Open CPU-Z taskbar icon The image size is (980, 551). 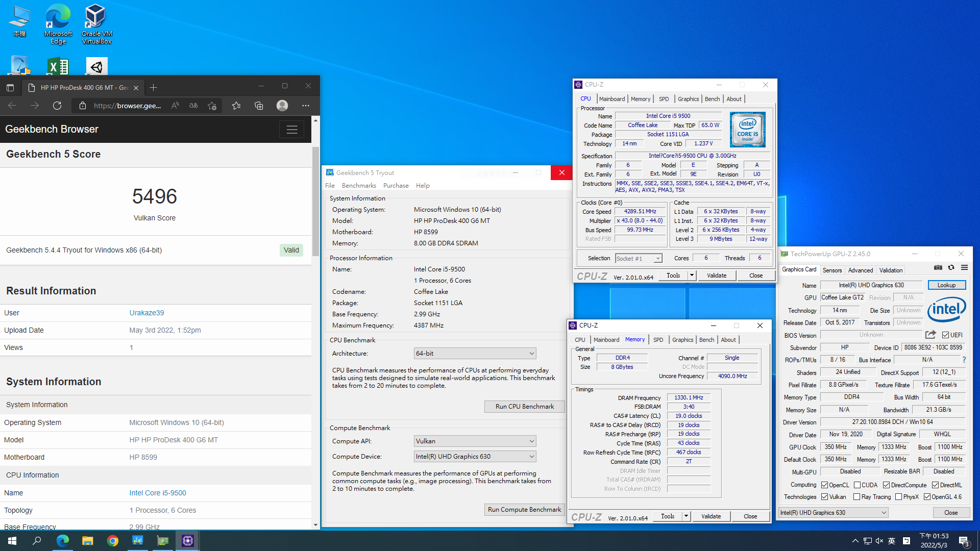[188, 541]
